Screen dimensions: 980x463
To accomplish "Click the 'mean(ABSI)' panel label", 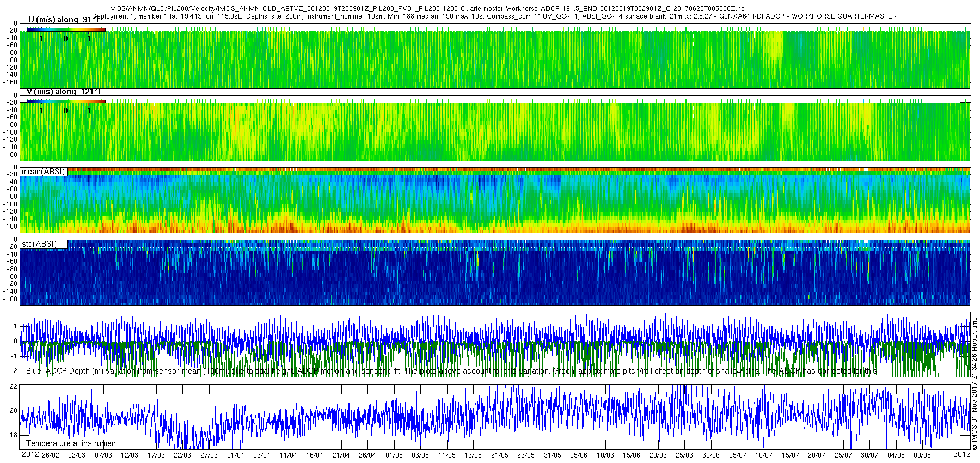I will click(x=43, y=172).
